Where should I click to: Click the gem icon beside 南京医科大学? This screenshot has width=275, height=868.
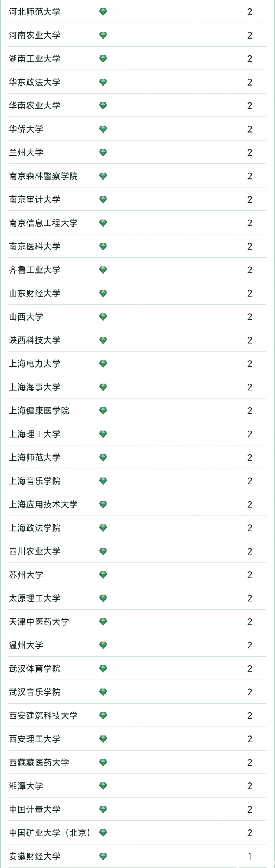(103, 246)
